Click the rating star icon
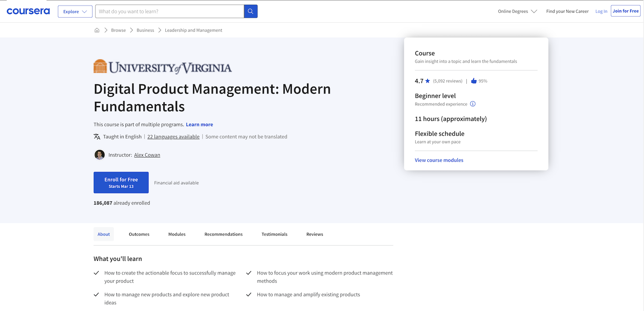The height and width of the screenshot is (311, 644). click(428, 81)
